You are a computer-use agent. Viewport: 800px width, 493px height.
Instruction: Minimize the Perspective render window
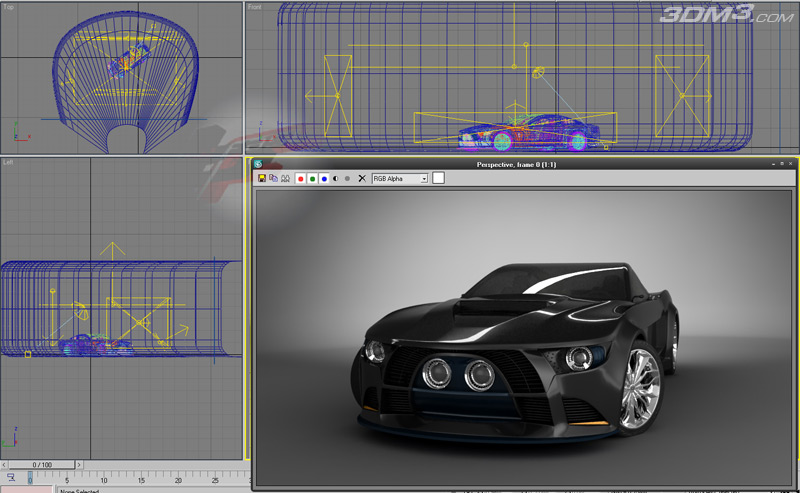(x=773, y=164)
